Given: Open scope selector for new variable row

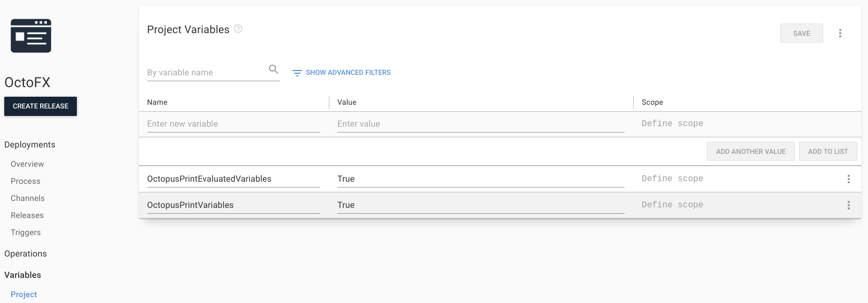Looking at the screenshot, I should coord(672,123).
